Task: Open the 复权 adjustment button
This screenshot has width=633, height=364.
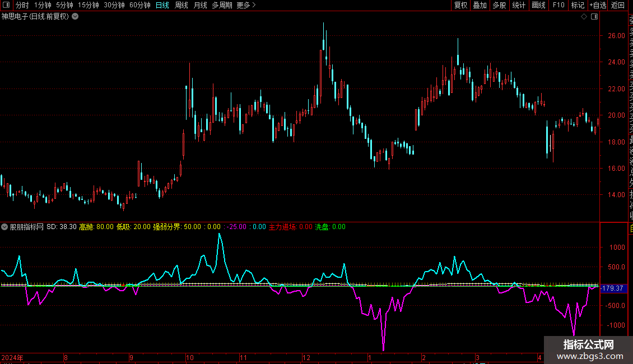Action: coord(460,5)
